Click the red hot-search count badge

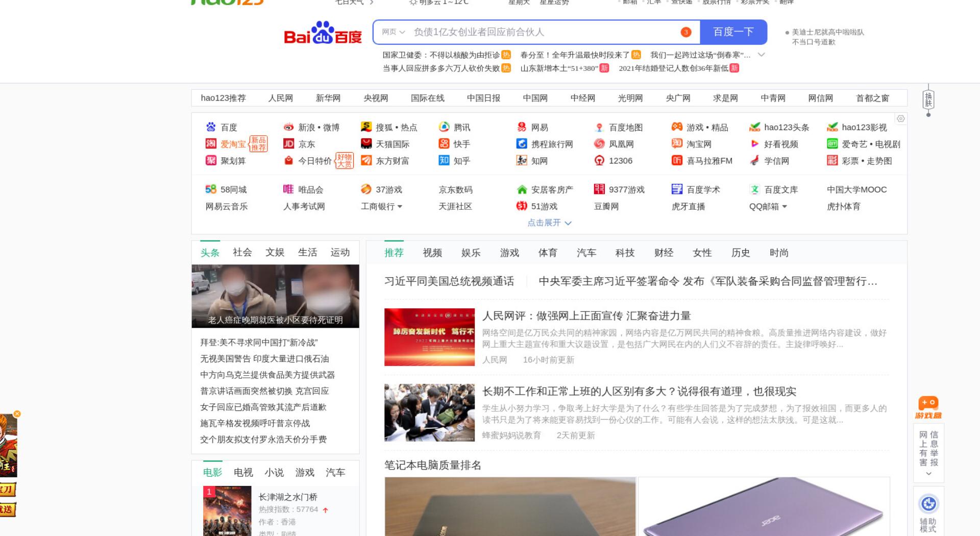pos(686,32)
